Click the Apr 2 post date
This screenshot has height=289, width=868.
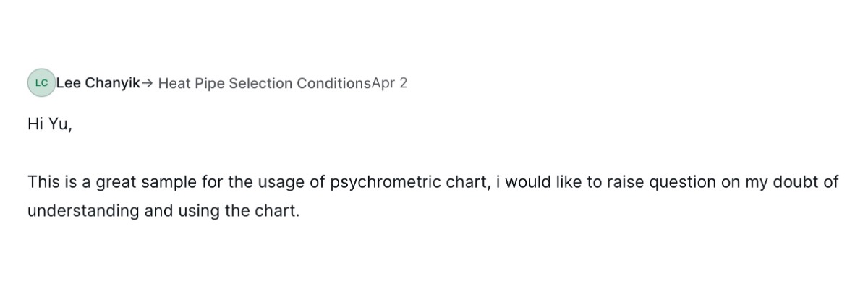coord(390,83)
